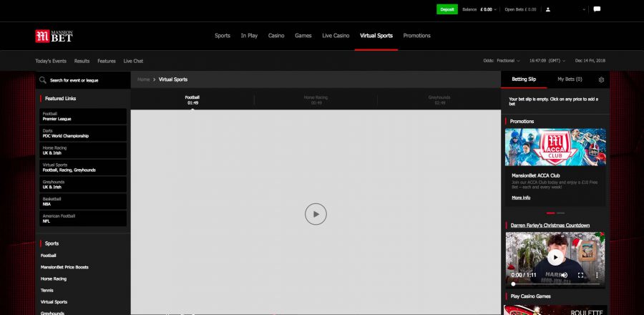Image resolution: width=644 pixels, height=315 pixels.
Task: Play the virtual sports main video
Action: click(x=316, y=214)
